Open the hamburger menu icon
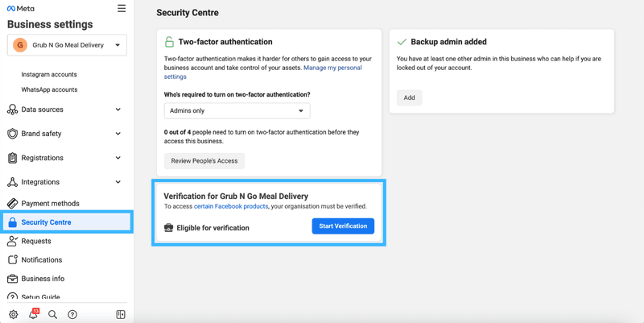Image resolution: width=644 pixels, height=323 pixels. tap(122, 8)
